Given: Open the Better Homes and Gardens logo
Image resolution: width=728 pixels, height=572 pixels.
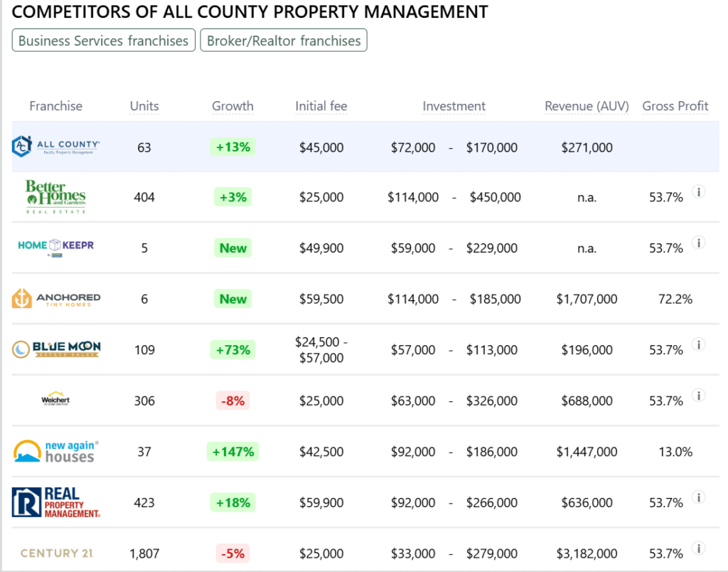Looking at the screenshot, I should [55, 197].
